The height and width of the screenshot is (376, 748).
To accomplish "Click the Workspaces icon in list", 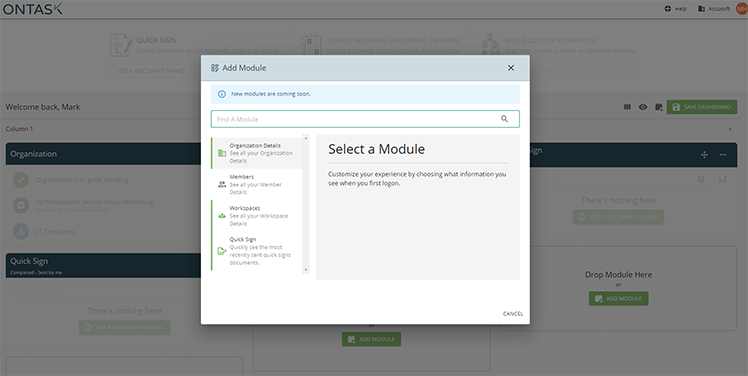I will tap(222, 216).
